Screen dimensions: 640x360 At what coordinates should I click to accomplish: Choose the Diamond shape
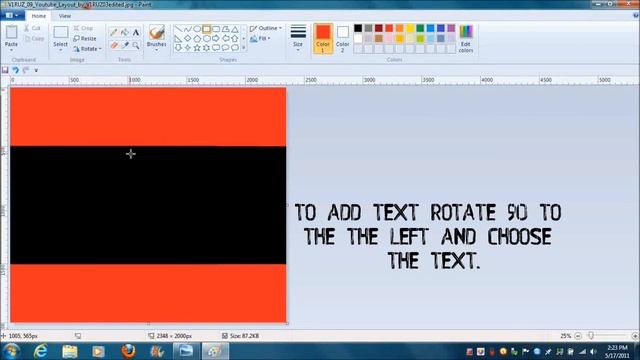click(187, 39)
